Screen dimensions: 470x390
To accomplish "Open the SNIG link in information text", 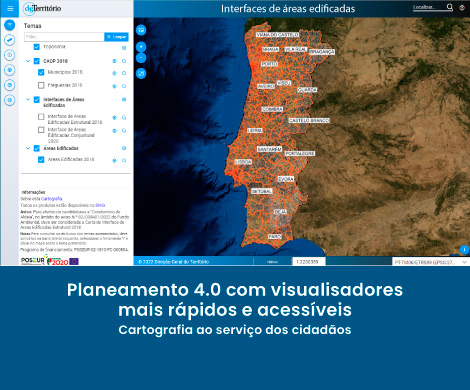I will click(100, 205).
